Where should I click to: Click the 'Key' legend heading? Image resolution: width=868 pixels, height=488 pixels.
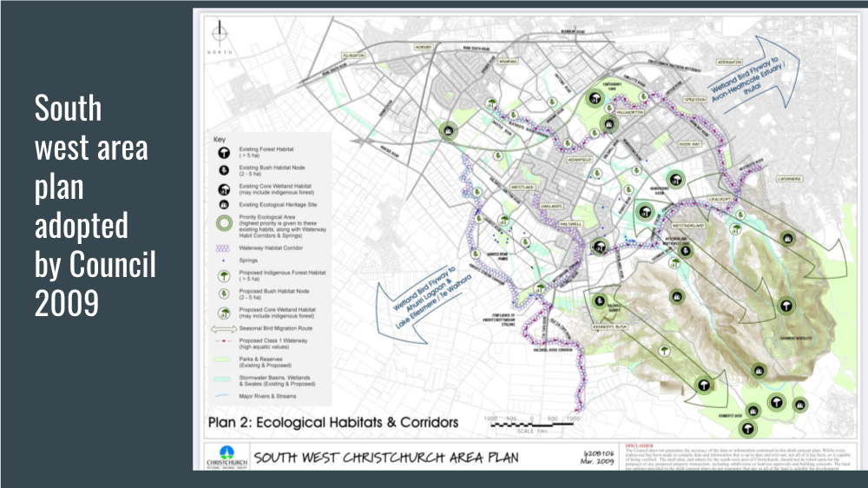220,140
